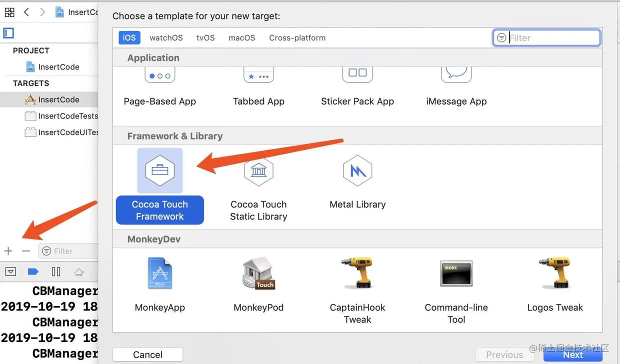Switch to the tvOS platform tab

click(205, 37)
